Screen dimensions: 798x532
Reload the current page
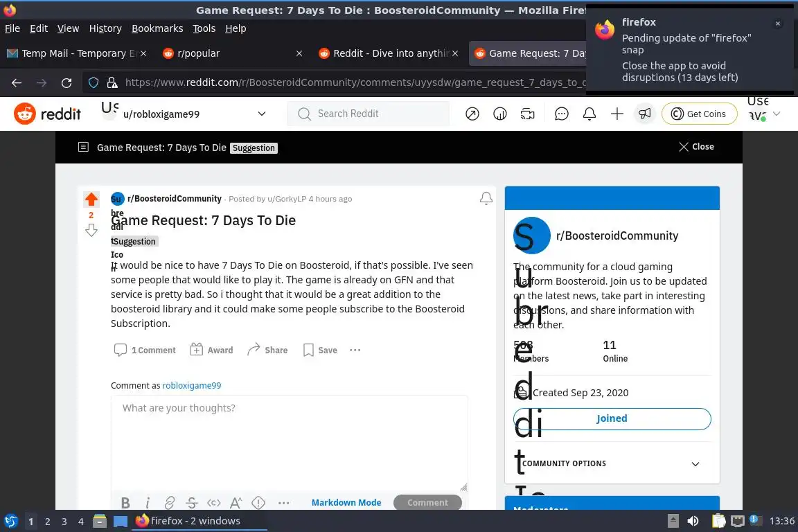point(66,82)
